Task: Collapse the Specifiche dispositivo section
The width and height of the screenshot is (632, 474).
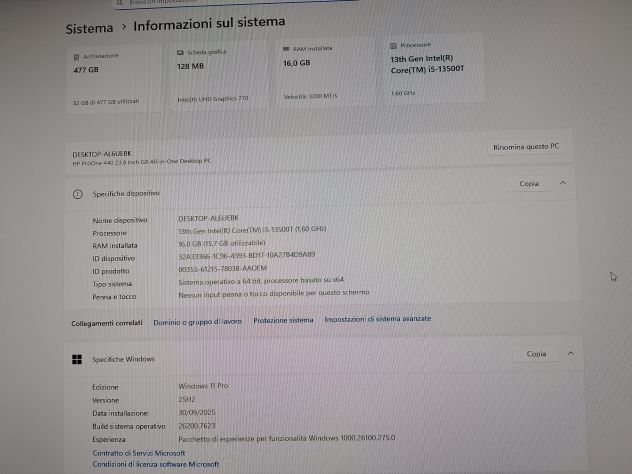Action: click(563, 183)
